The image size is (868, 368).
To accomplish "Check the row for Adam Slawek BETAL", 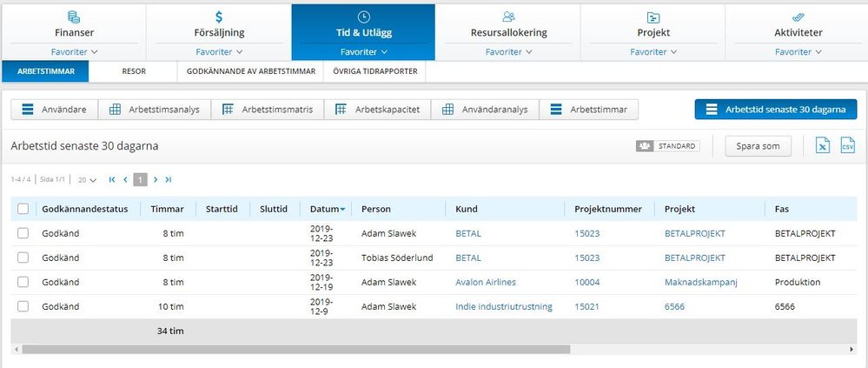I will [23, 233].
